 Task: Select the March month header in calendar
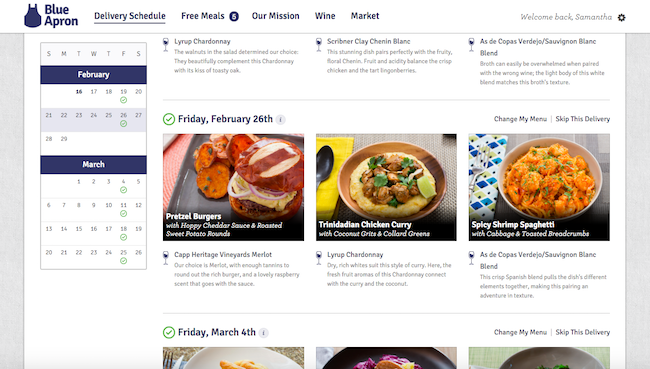[x=93, y=165]
